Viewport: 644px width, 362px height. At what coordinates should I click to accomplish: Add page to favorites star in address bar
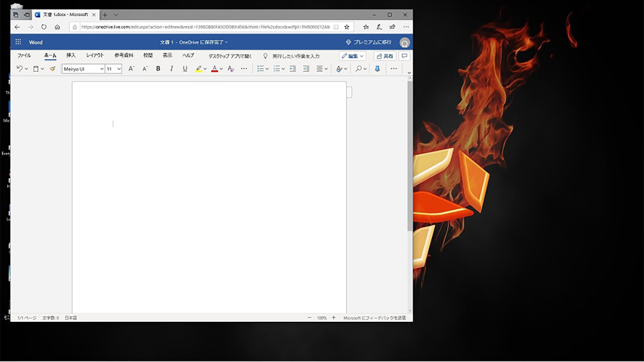click(x=347, y=26)
